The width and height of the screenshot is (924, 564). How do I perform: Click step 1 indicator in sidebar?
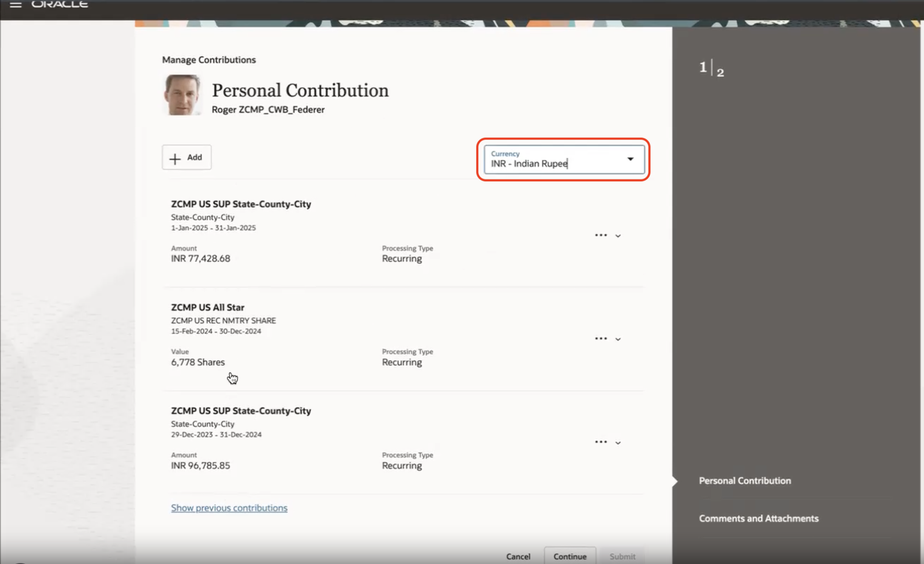[x=703, y=67]
